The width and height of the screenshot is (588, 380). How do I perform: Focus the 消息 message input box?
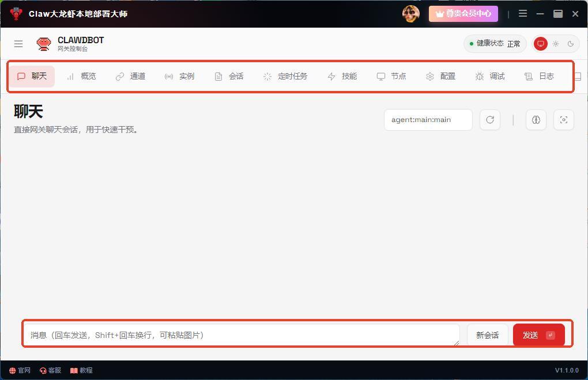(x=242, y=335)
